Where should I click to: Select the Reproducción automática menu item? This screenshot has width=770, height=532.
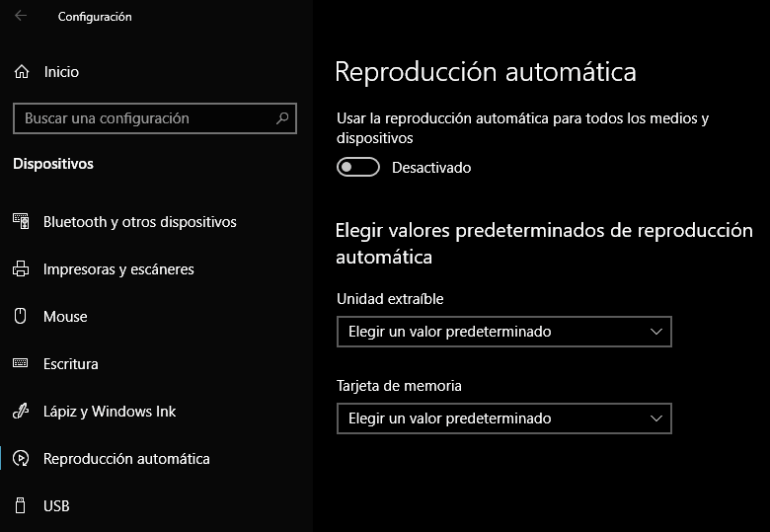tap(126, 459)
